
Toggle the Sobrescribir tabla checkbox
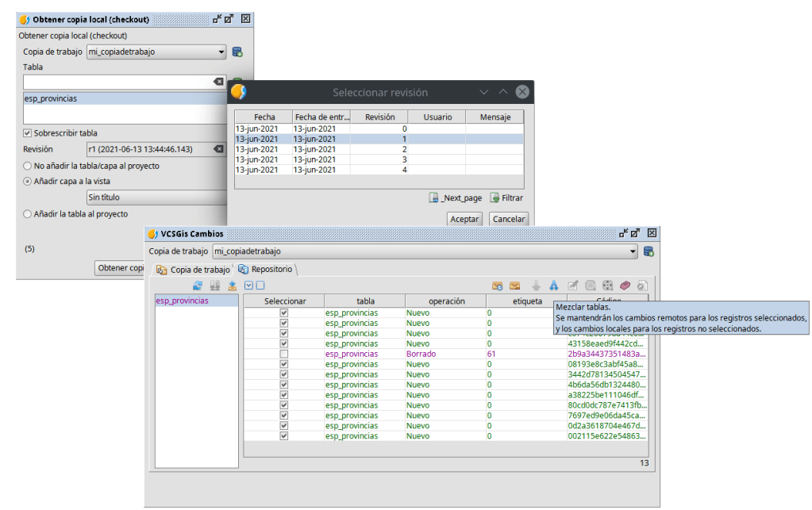pyautogui.click(x=28, y=133)
